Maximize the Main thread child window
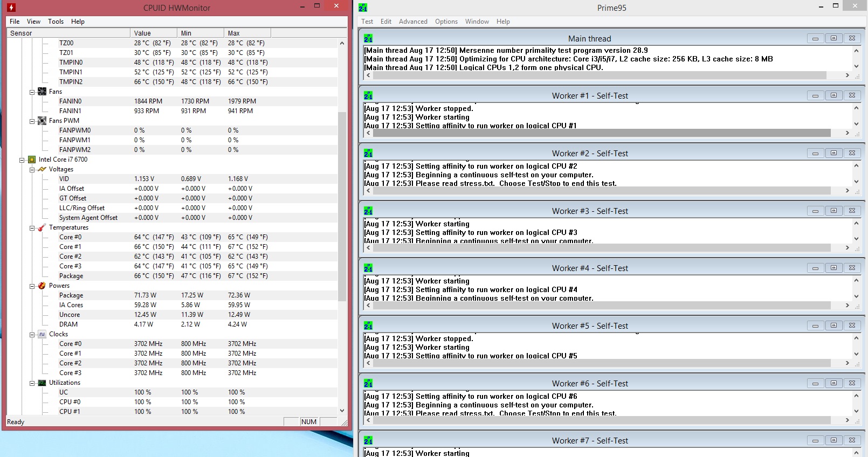The height and width of the screenshot is (457, 868). [x=833, y=38]
